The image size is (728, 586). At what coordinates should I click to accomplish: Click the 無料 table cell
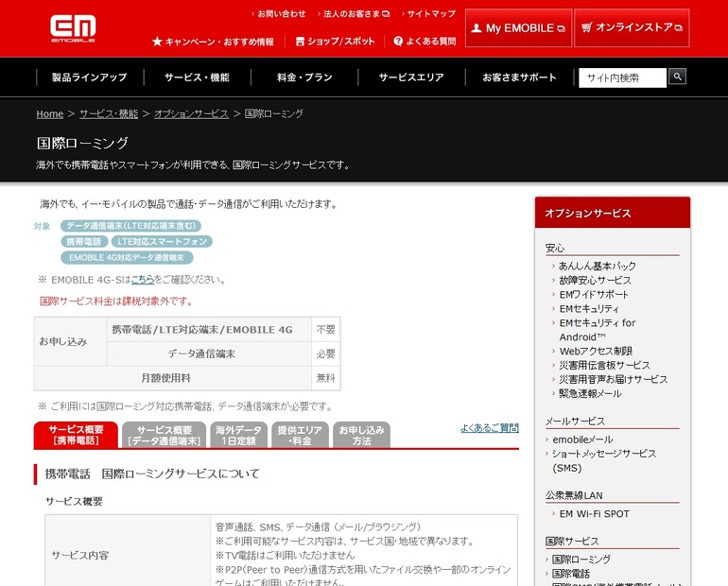[x=326, y=378]
